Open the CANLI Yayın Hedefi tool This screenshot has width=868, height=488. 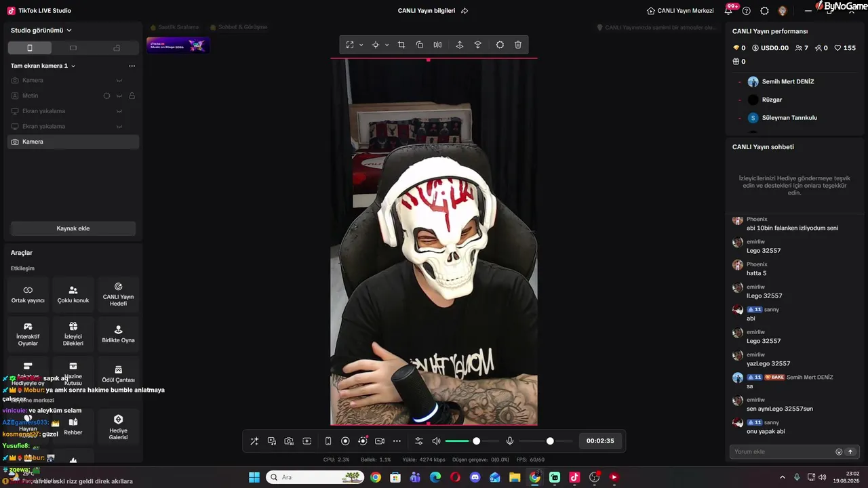pos(118,294)
